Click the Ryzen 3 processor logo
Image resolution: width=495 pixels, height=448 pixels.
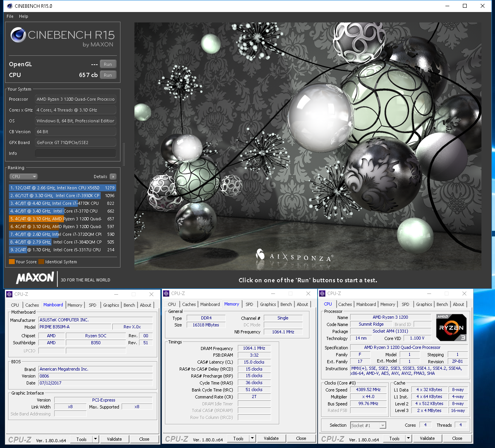[451, 328]
